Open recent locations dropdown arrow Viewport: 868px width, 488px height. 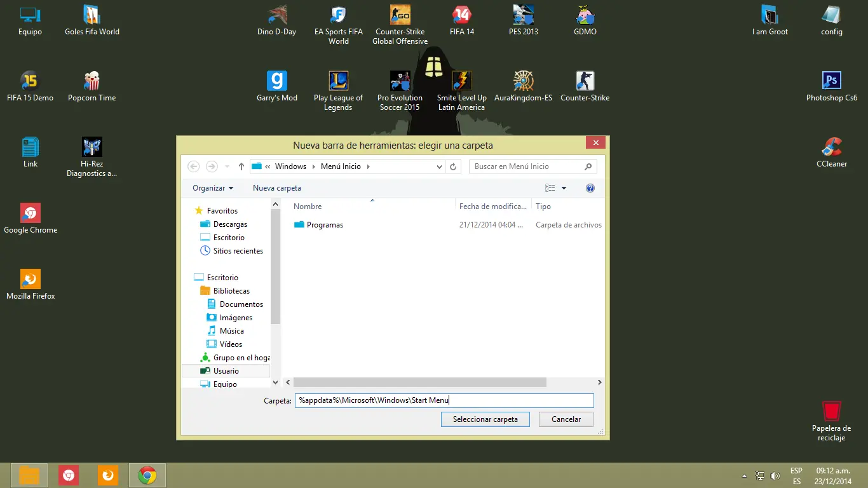pyautogui.click(x=227, y=166)
